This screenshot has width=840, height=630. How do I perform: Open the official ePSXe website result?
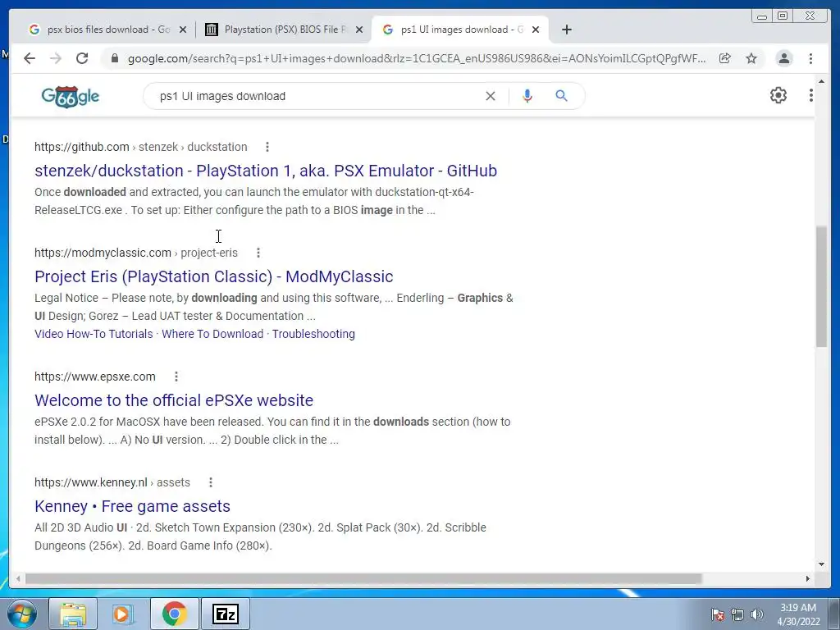coord(174,400)
